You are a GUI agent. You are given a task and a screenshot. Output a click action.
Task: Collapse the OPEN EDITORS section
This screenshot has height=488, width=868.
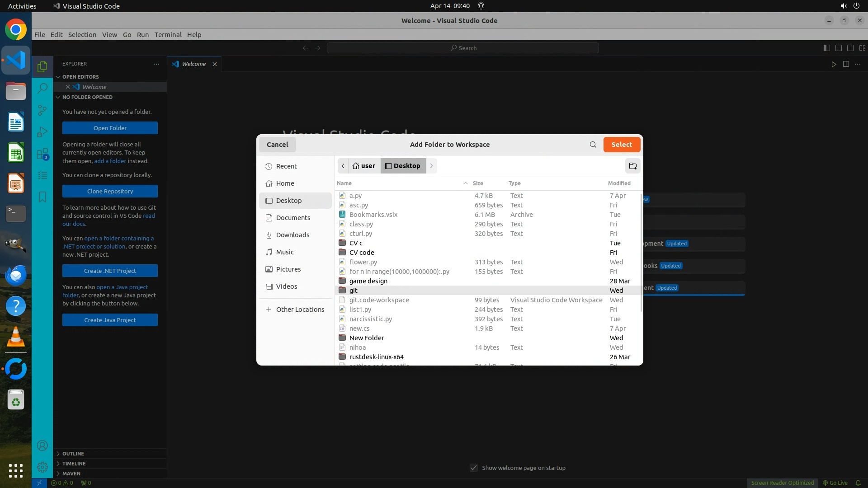tap(80, 77)
